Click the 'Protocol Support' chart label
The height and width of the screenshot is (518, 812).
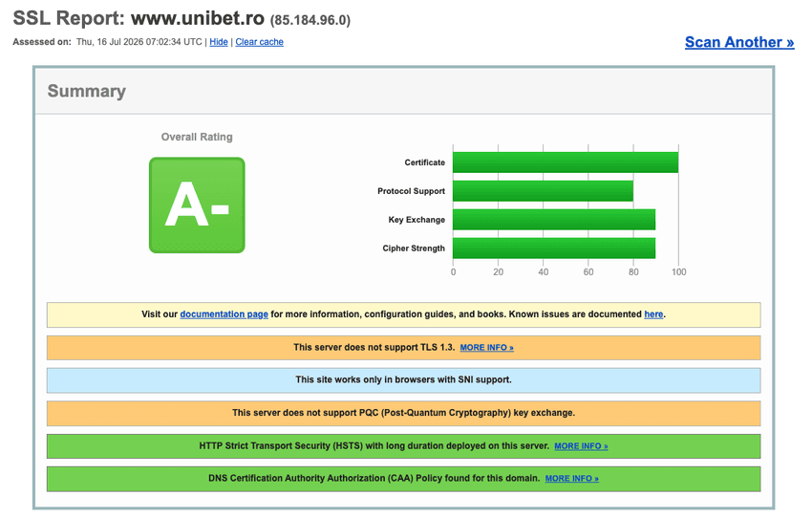point(411,191)
